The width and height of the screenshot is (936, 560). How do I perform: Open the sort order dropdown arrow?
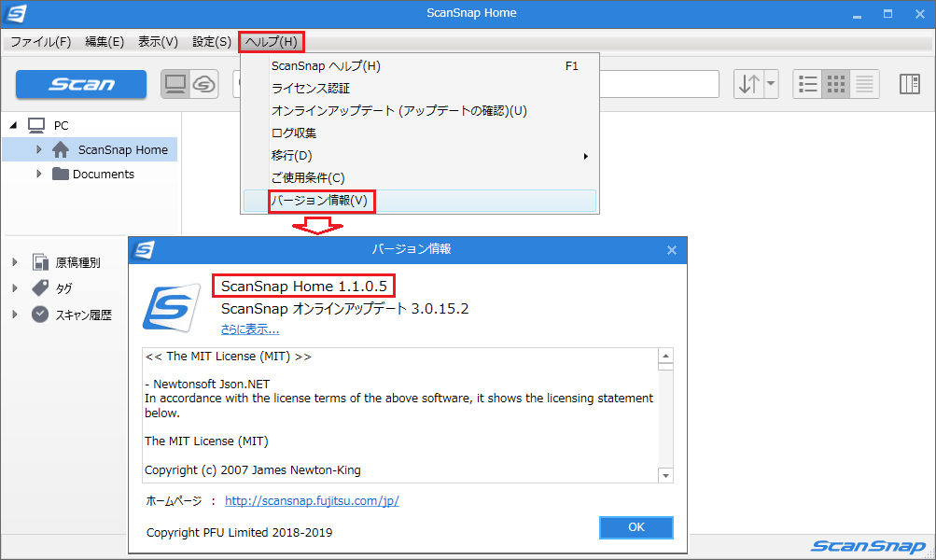point(771,84)
